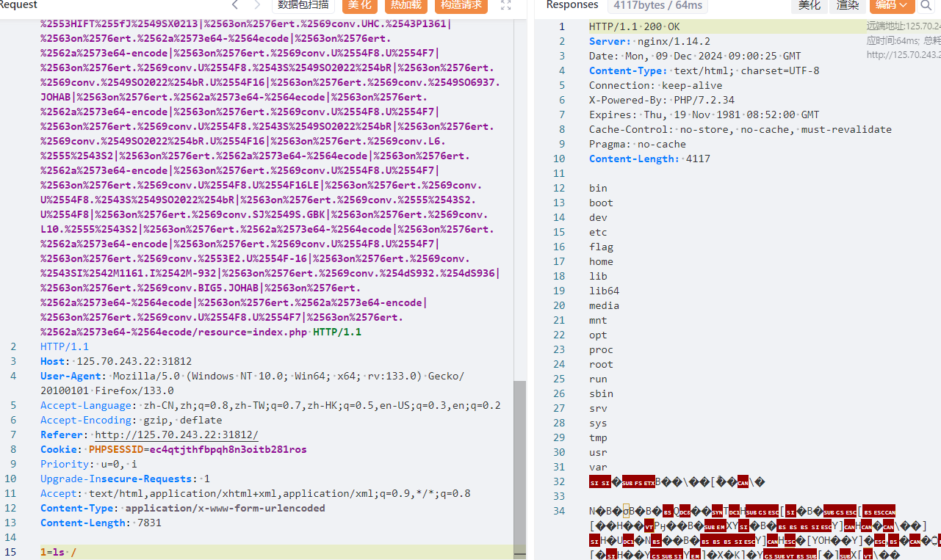Click the HTTP/1.1 200 OK status line
This screenshot has width=941, height=560.
click(x=635, y=26)
